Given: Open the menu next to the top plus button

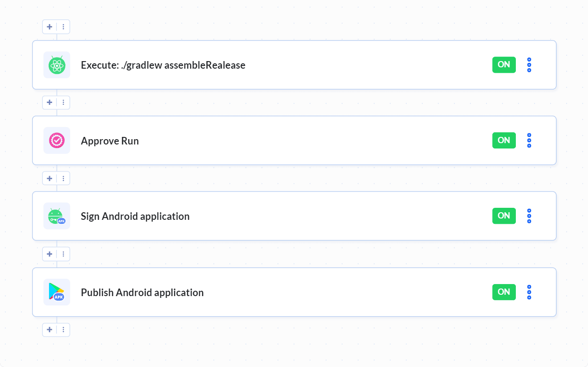Looking at the screenshot, I should [x=63, y=27].
